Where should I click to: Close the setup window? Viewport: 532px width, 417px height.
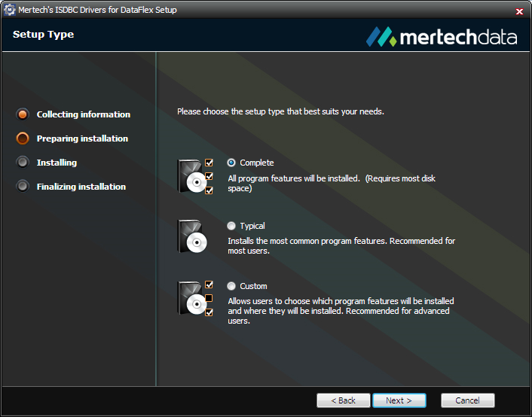point(520,11)
